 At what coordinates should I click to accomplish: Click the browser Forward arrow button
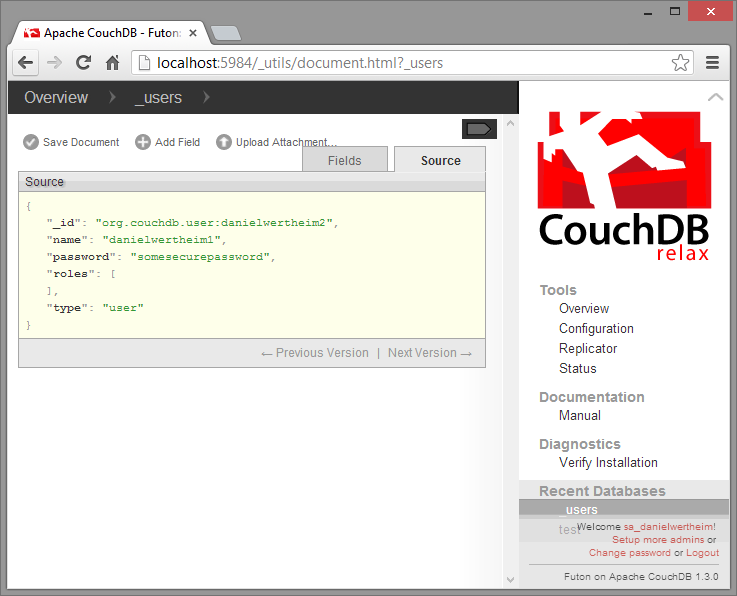pos(55,63)
